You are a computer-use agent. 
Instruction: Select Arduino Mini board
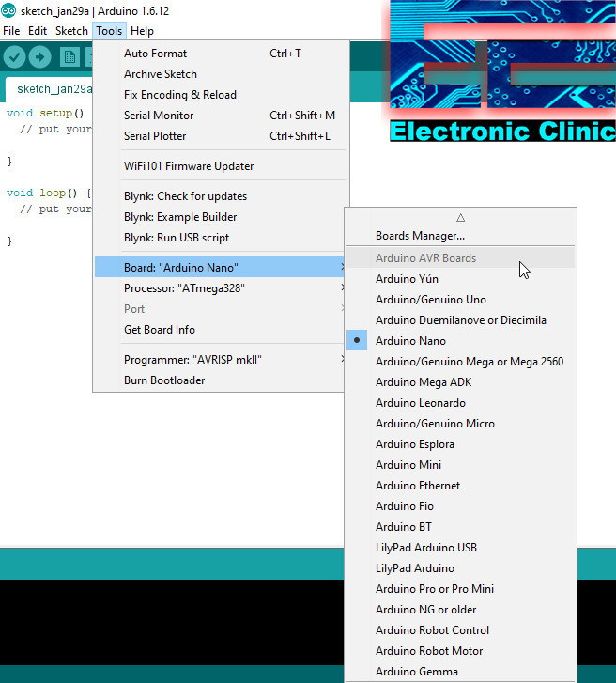click(x=461, y=465)
